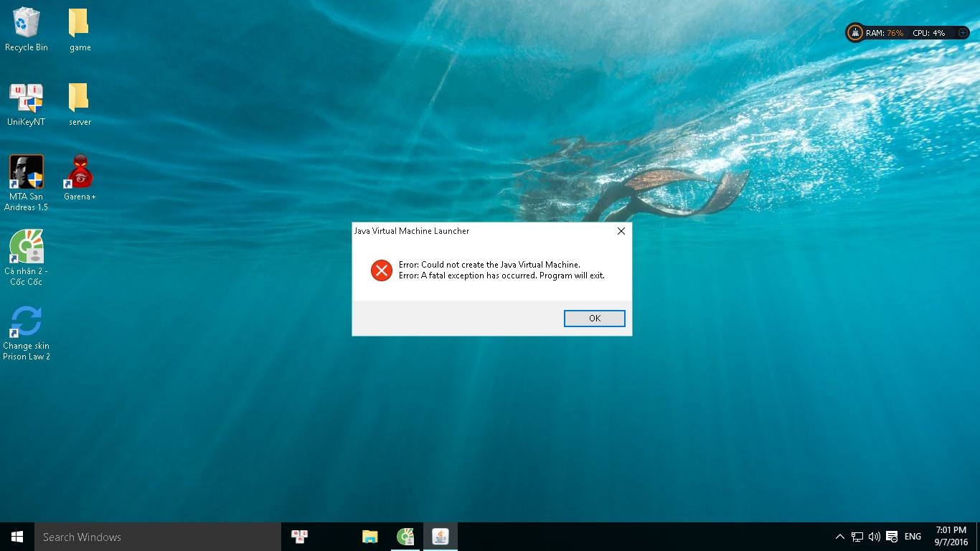
Task: Select the Garena+ desktop shortcut
Action: pos(80,178)
